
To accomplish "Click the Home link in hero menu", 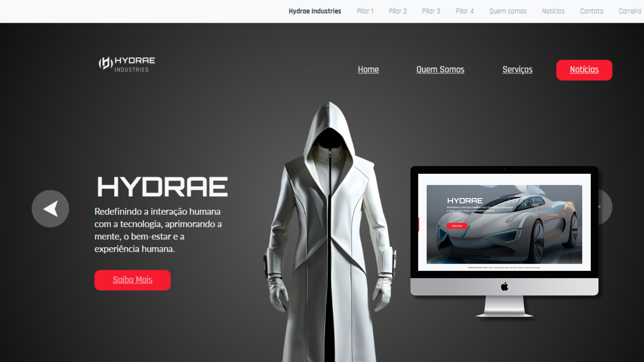I will [x=368, y=69].
